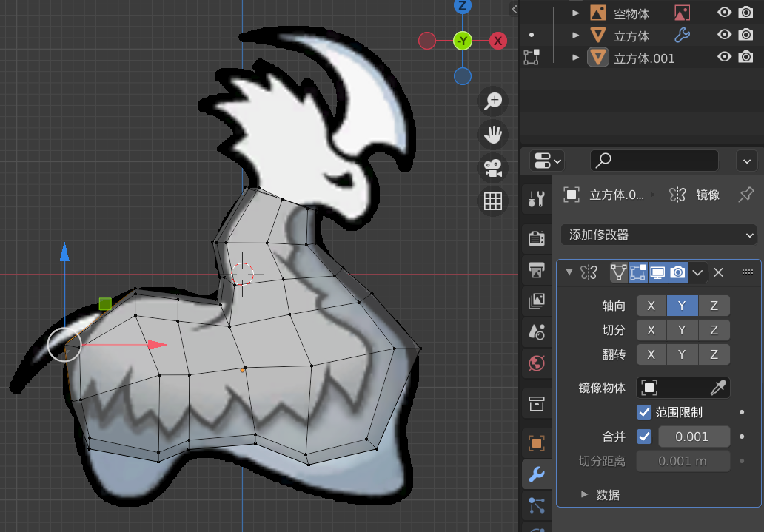Select the pan view hand icon
Image resolution: width=764 pixels, height=532 pixels.
tap(493, 134)
